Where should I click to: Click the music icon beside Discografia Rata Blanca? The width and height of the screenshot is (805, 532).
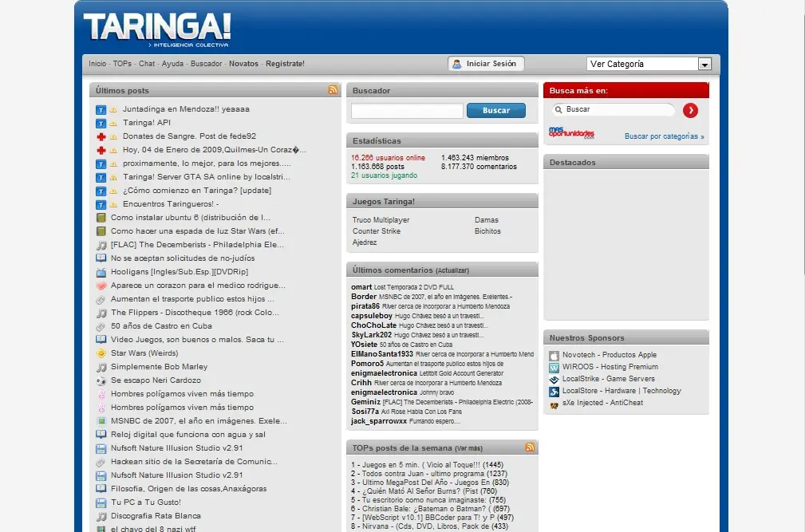click(x=101, y=517)
